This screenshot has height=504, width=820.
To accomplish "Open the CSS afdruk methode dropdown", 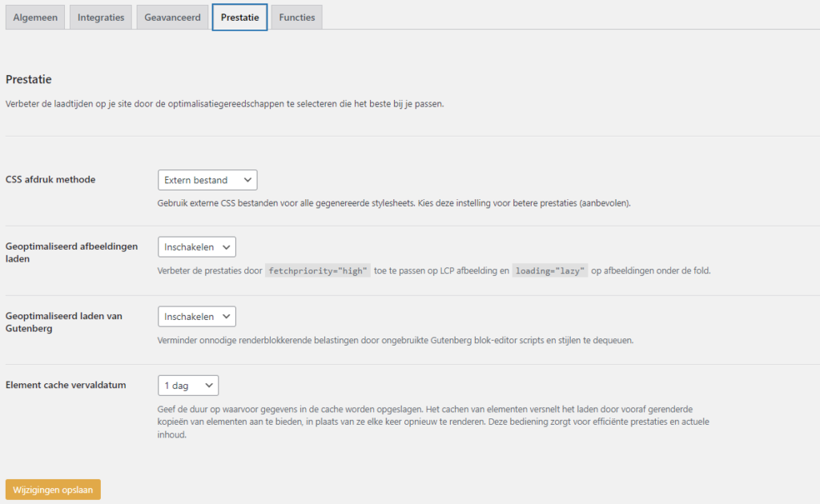I will pos(207,180).
